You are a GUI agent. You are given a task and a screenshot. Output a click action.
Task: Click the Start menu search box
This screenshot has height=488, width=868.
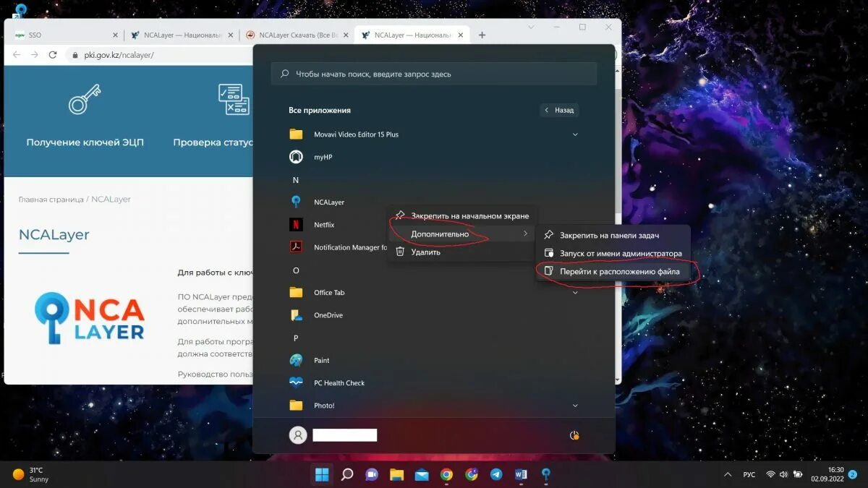[434, 74]
